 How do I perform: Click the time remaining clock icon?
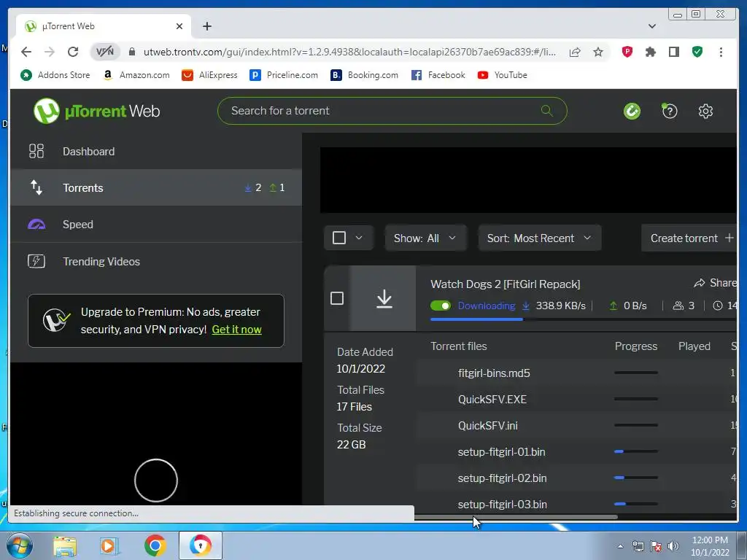[718, 306]
